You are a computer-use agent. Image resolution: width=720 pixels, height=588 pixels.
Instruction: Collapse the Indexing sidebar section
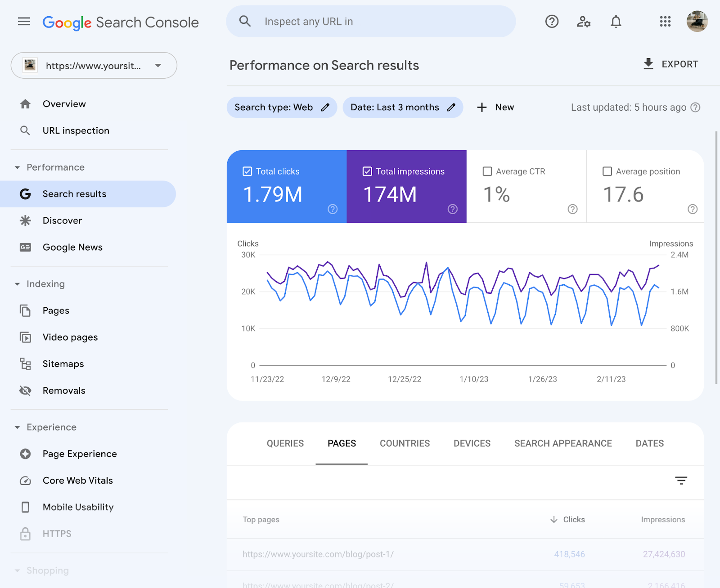click(18, 284)
